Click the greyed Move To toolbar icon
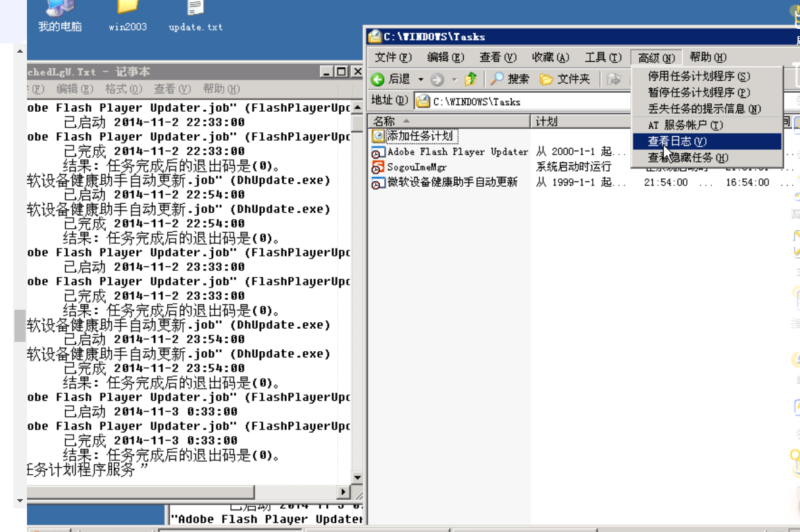 pyautogui.click(x=614, y=79)
